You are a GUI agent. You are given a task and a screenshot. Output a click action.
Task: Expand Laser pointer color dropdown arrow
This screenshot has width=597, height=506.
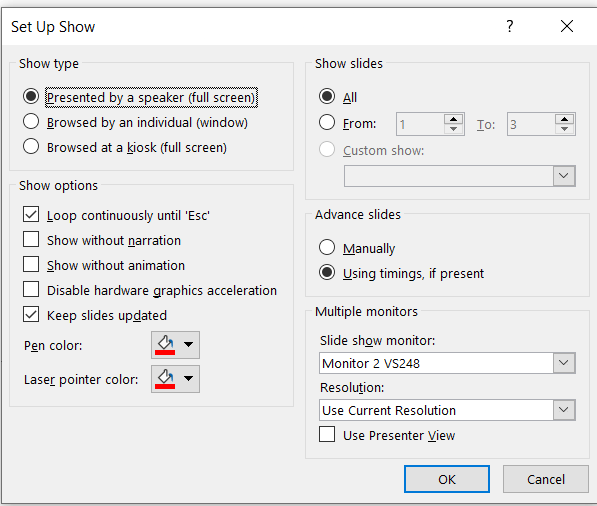[188, 379]
